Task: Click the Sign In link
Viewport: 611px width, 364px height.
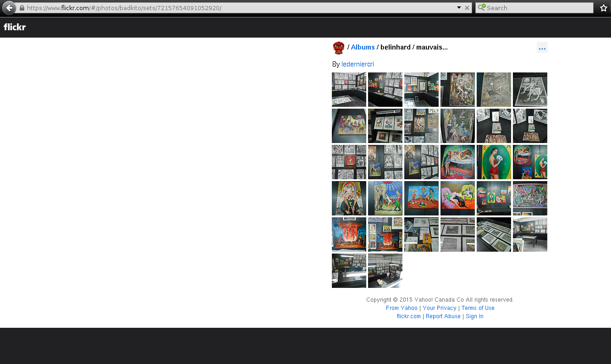Action: pos(474,316)
